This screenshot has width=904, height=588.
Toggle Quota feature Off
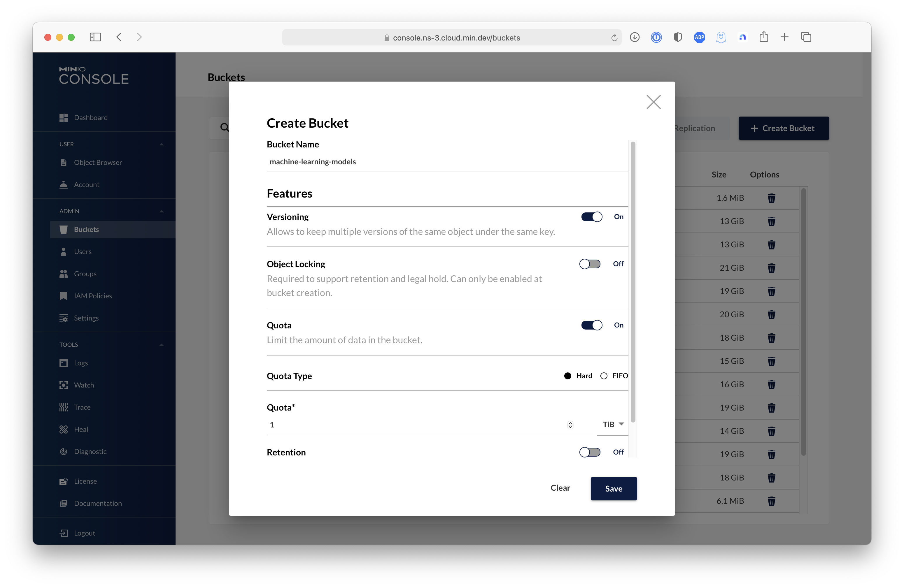click(x=591, y=325)
